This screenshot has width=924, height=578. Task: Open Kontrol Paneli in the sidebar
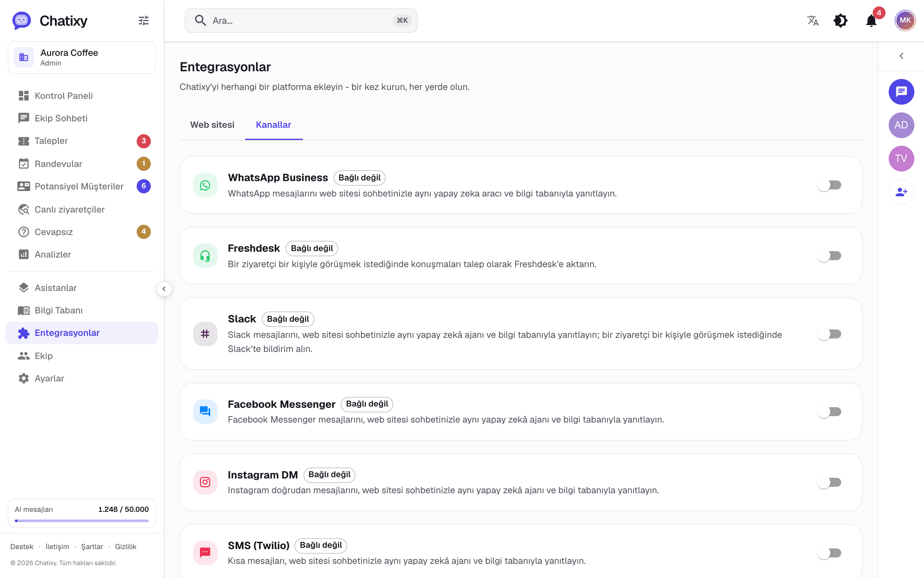point(82,96)
